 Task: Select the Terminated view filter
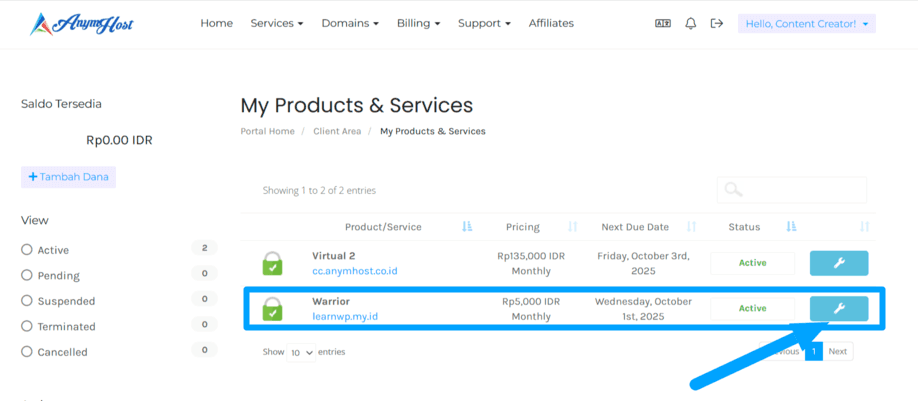tap(26, 326)
